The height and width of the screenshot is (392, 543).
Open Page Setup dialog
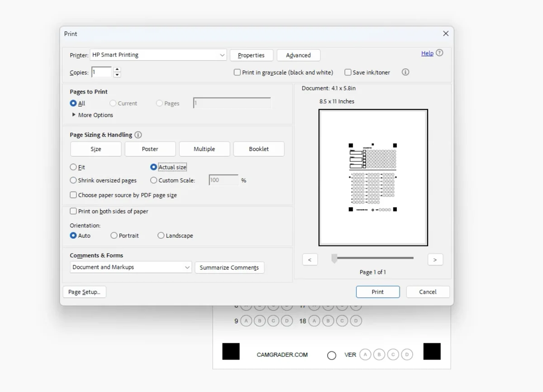pyautogui.click(x=85, y=292)
